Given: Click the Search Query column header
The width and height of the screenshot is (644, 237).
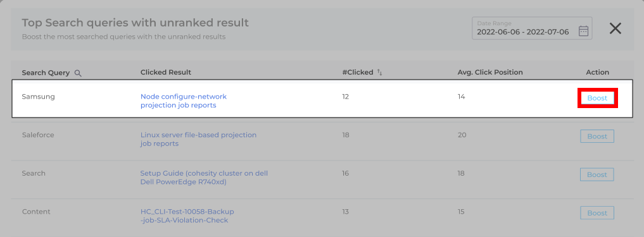Looking at the screenshot, I should tap(46, 73).
